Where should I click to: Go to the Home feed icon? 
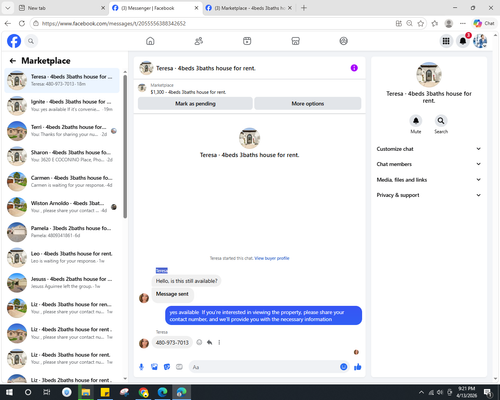[150, 41]
